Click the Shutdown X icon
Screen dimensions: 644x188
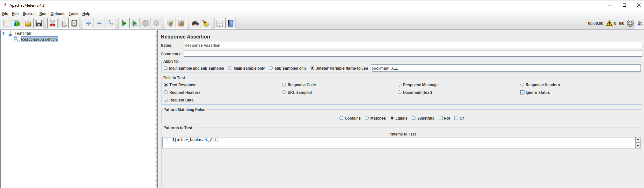156,23
